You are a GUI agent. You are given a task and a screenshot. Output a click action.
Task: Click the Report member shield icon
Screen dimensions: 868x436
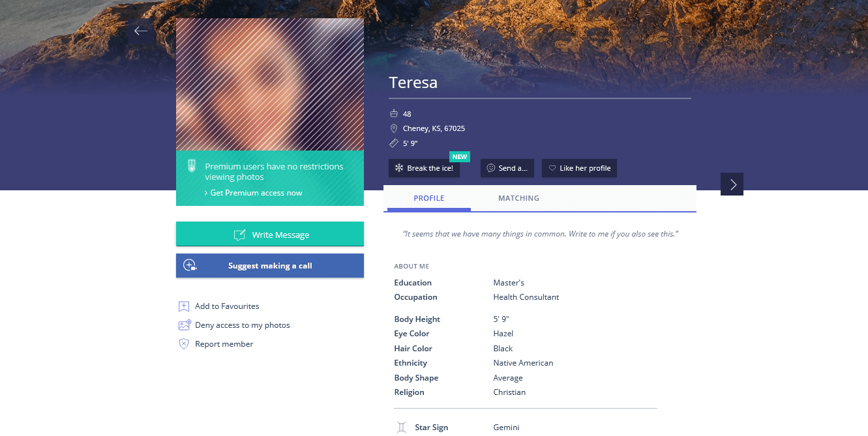(x=184, y=344)
